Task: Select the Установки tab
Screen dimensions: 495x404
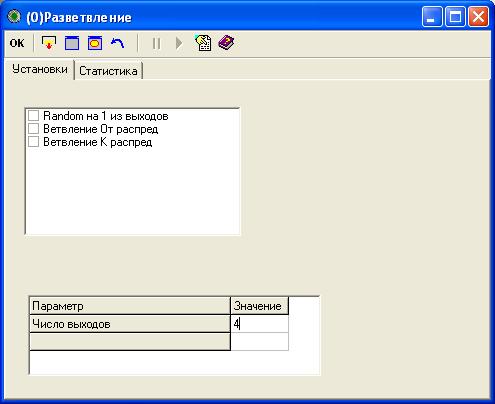Action: tap(40, 69)
